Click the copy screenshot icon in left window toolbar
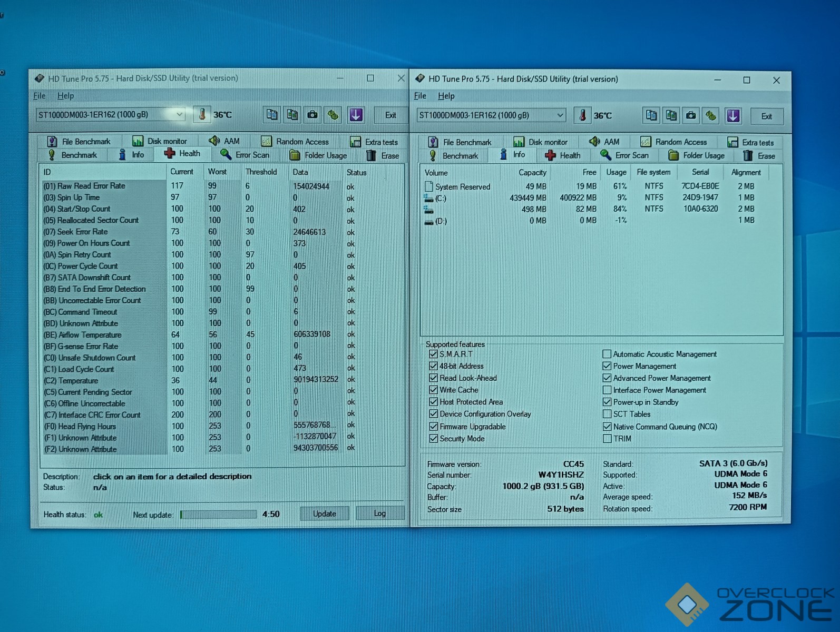Image resolution: width=840 pixels, height=632 pixels. coord(292,115)
